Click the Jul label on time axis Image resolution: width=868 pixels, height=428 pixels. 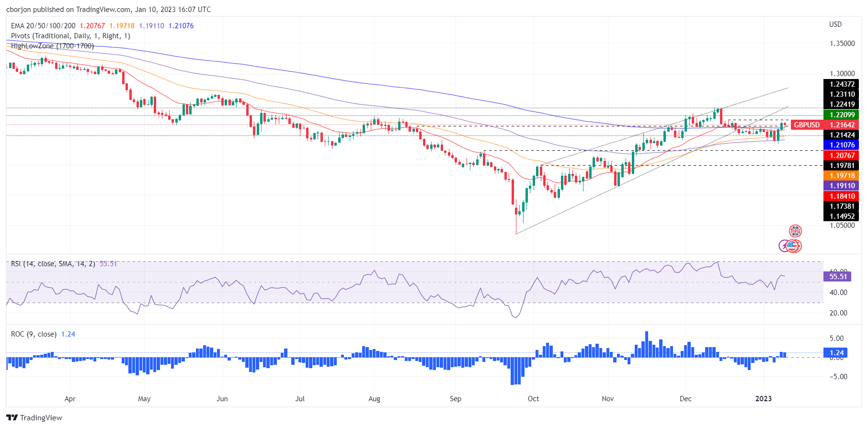coord(300,399)
